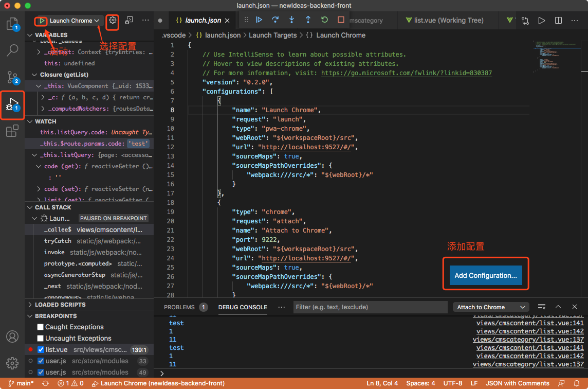Viewport: 588px width, 389px height.
Task: Open the go.microsoft.com fwlink URL
Action: pyautogui.click(x=406, y=73)
